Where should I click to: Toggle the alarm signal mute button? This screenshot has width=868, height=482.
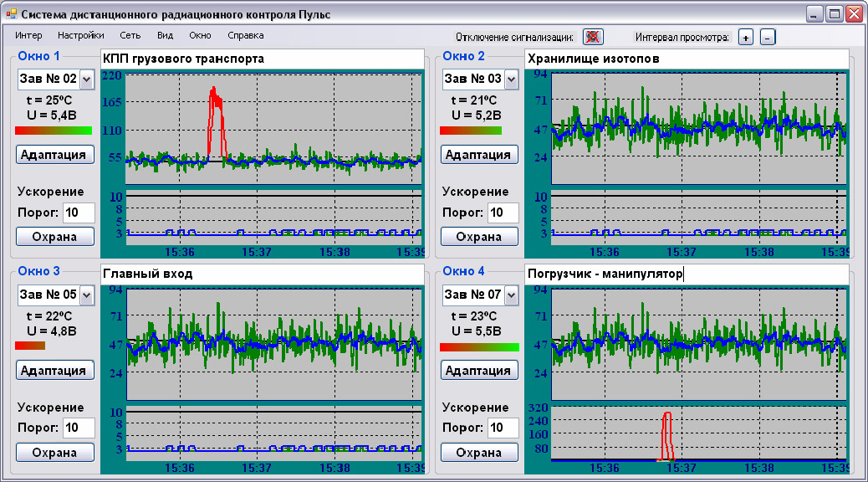pos(593,37)
